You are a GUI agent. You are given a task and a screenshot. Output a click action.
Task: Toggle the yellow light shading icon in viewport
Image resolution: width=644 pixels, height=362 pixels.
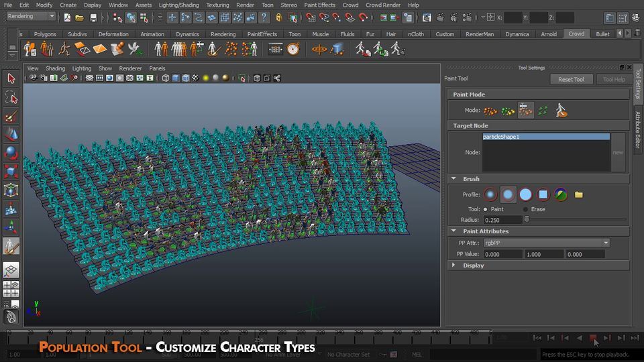coord(206,78)
